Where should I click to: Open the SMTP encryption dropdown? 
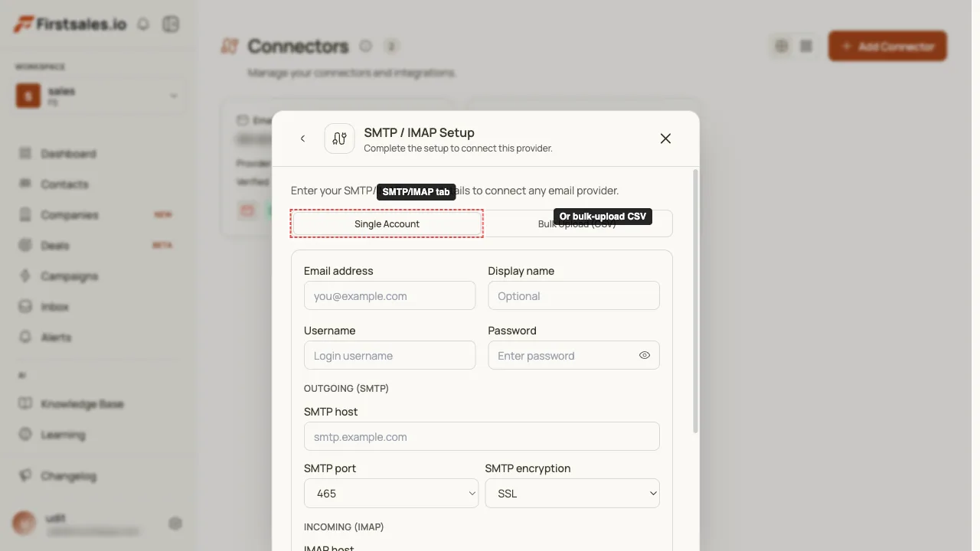point(572,494)
